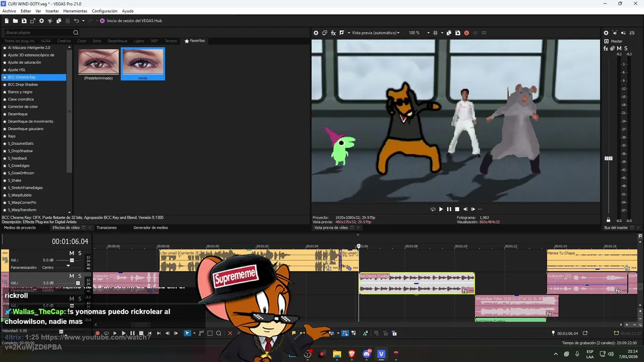The image size is (644, 362).
Task: Adjust first track Panoramización slider
Action: tap(68, 267)
